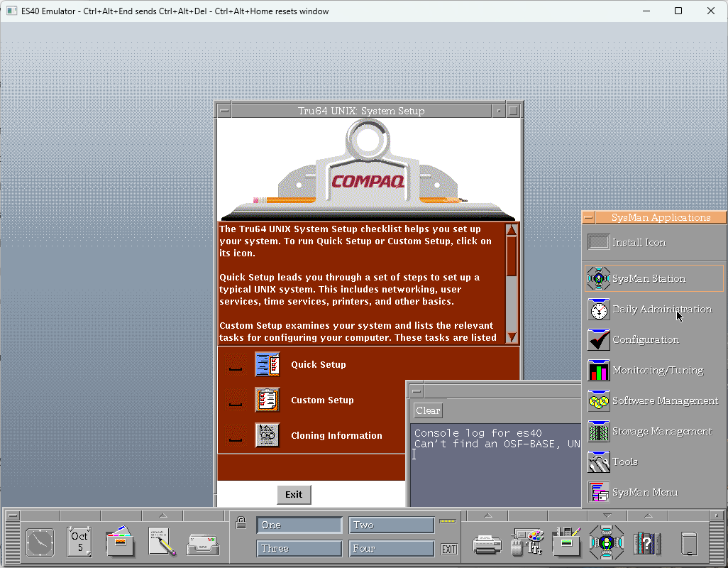Click the status indicator beside Custom Setup
The height and width of the screenshot is (568, 728).
236,400
